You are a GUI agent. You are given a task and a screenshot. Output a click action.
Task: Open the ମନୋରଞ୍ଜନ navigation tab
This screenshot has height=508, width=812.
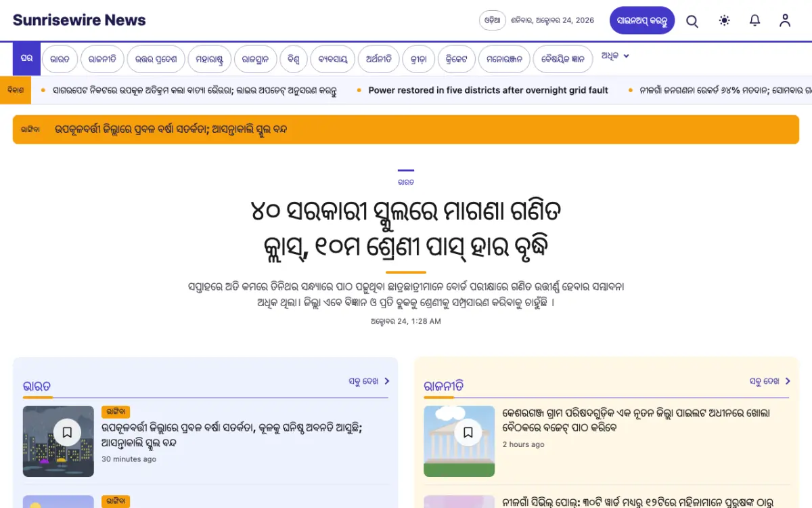point(504,59)
